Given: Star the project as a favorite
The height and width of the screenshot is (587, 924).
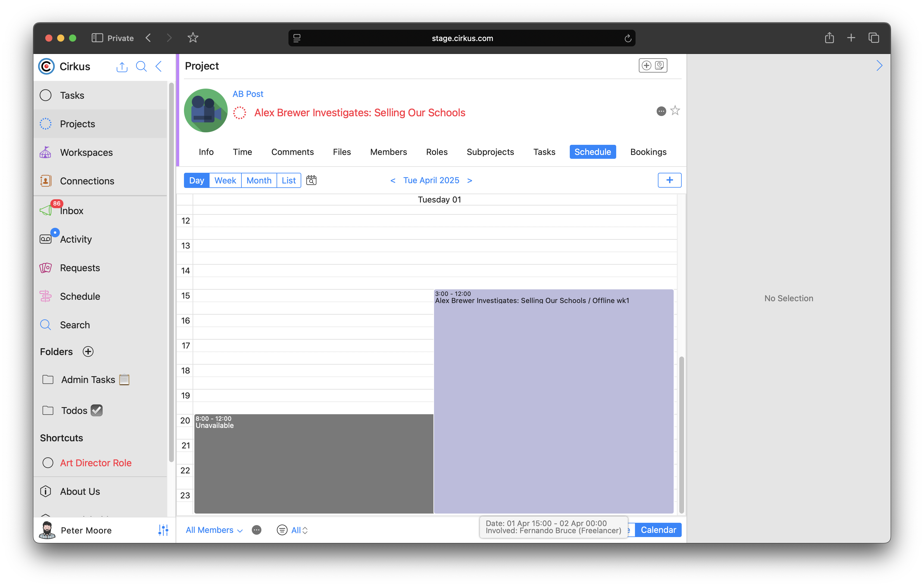Looking at the screenshot, I should (x=675, y=111).
